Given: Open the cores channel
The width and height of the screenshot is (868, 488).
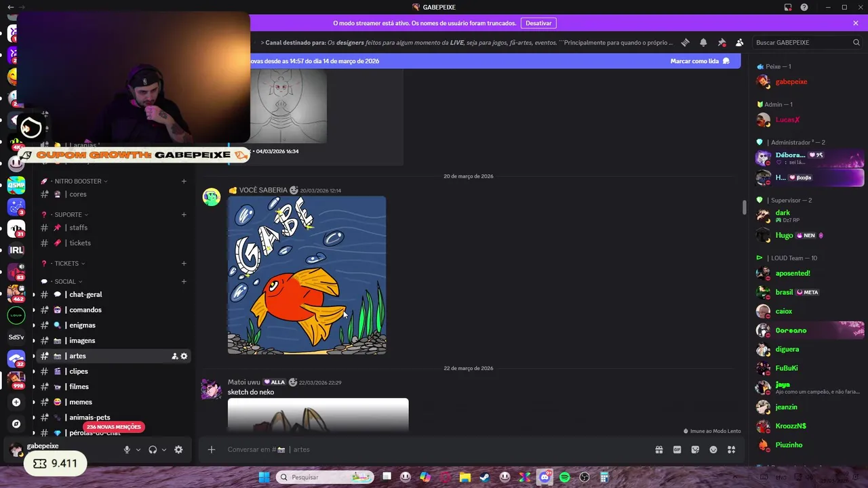Looking at the screenshot, I should [x=113, y=194].
